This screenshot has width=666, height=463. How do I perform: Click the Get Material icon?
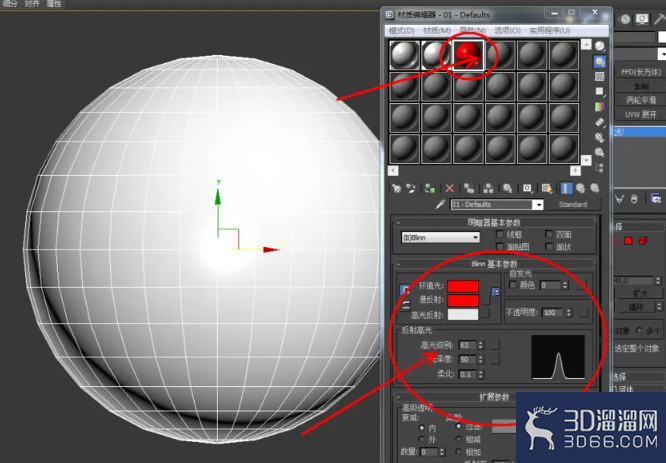[x=396, y=188]
